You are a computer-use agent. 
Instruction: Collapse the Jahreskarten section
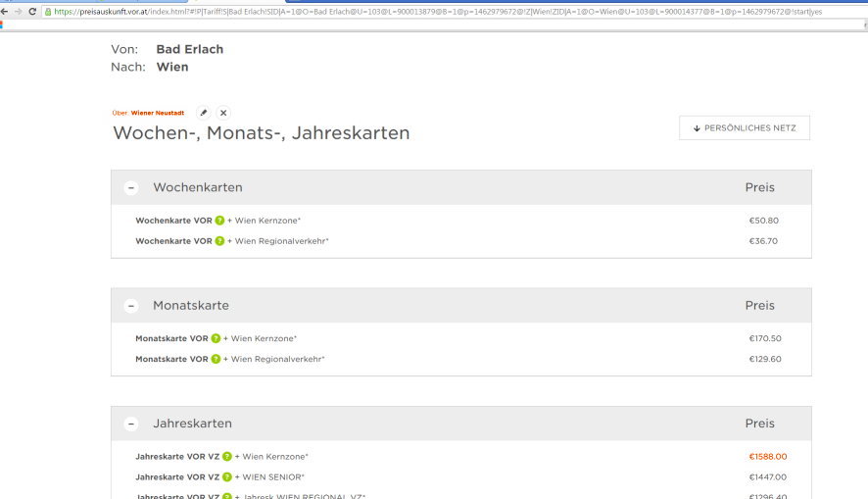click(131, 424)
